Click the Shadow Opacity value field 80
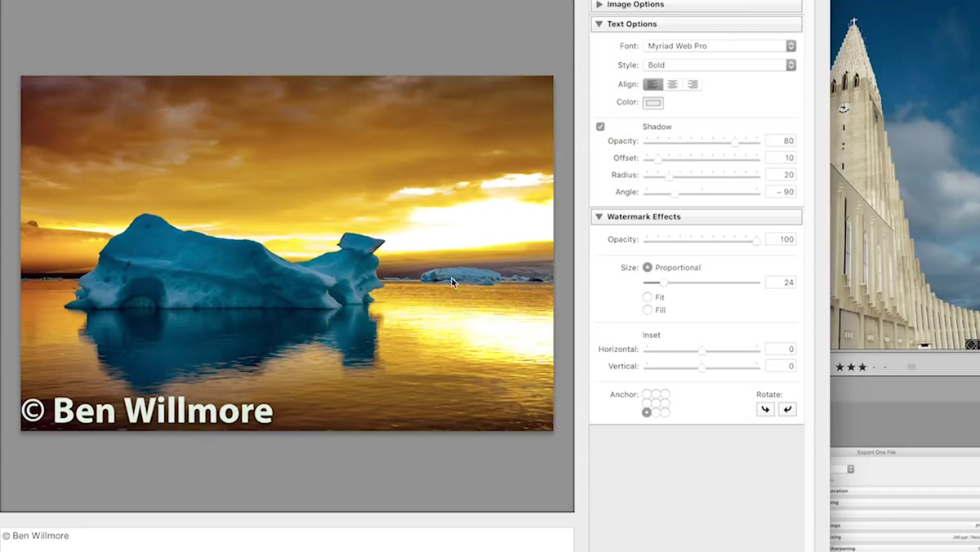Image resolution: width=980 pixels, height=552 pixels. pyautogui.click(x=781, y=141)
